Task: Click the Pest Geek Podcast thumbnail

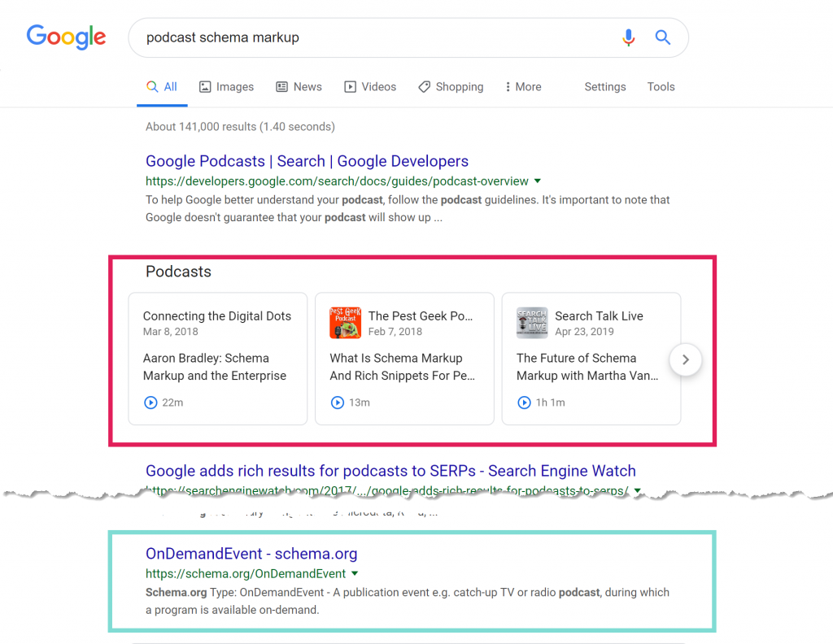Action: [x=345, y=323]
